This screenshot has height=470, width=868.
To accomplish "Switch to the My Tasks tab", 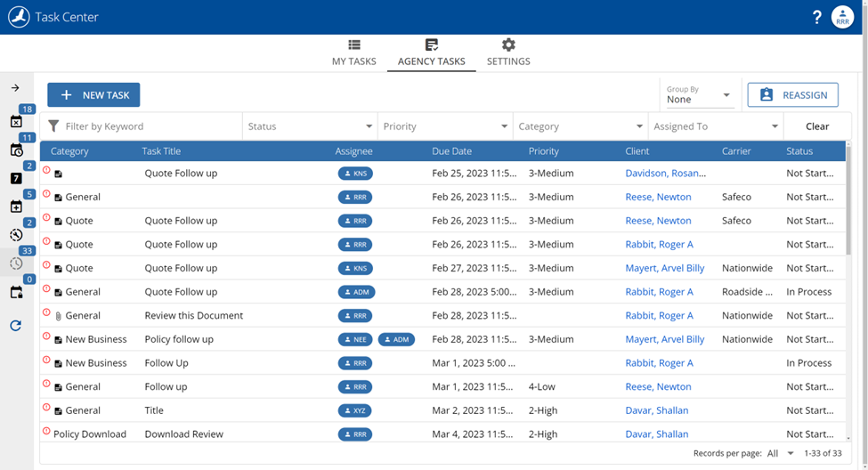I will (354, 53).
